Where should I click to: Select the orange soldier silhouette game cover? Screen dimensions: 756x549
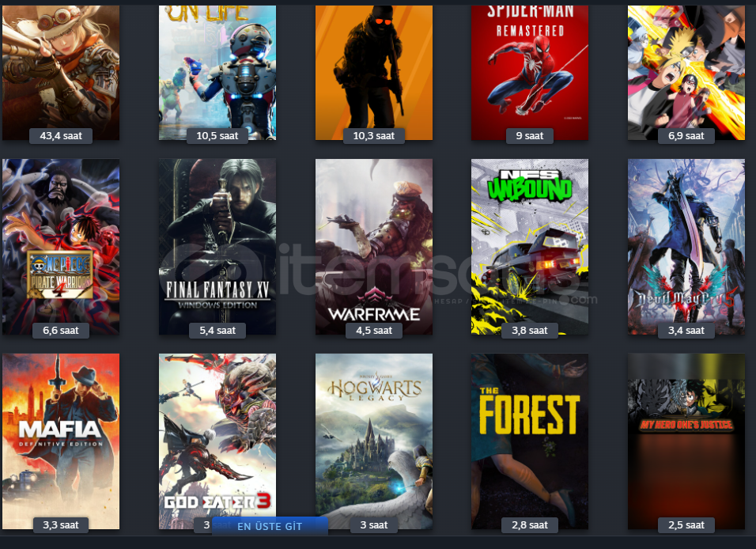(374, 72)
